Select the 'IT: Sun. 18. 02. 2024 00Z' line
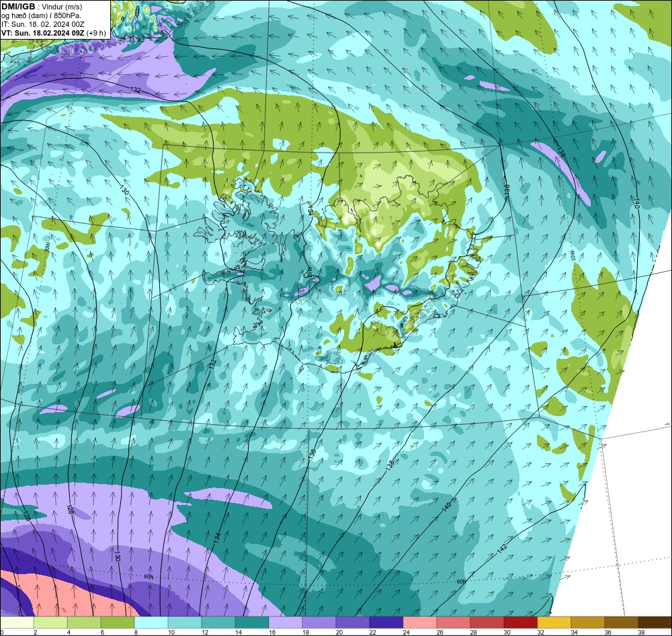The height and width of the screenshot is (636, 672). pos(43,24)
